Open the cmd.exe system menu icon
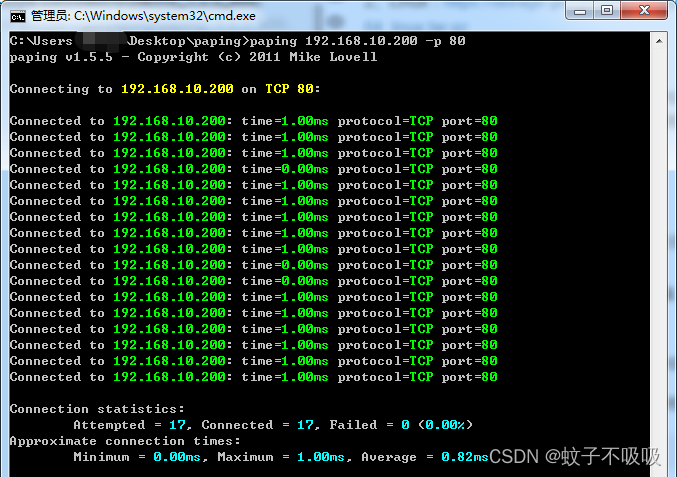 point(18,16)
